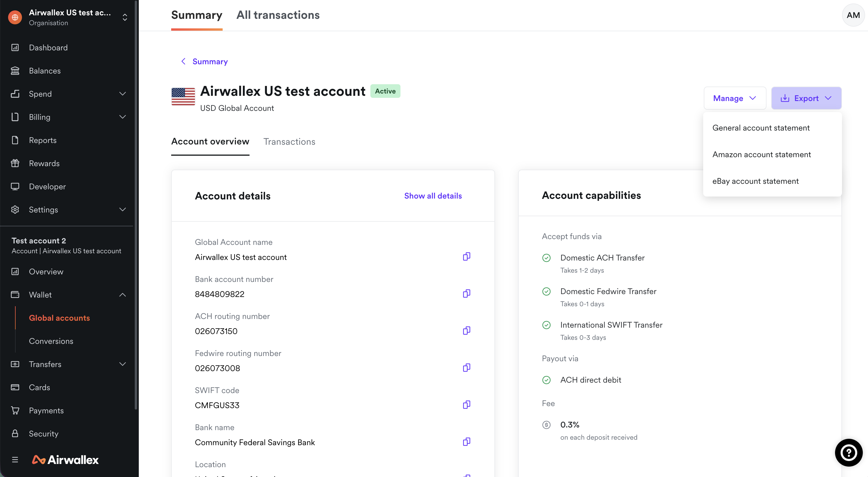Switch to the All transactions tab
This screenshot has width=868, height=477.
pyautogui.click(x=278, y=15)
